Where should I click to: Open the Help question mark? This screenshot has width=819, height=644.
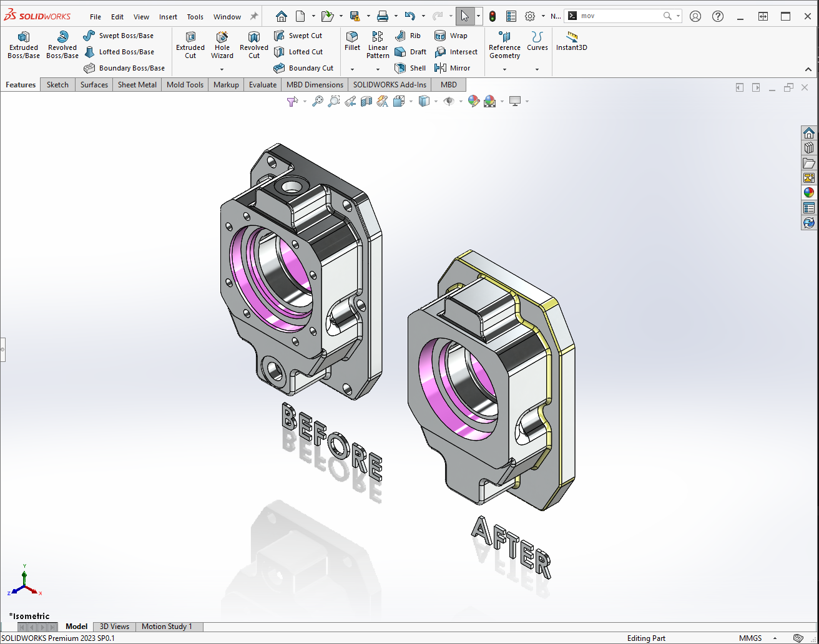pyautogui.click(x=718, y=16)
